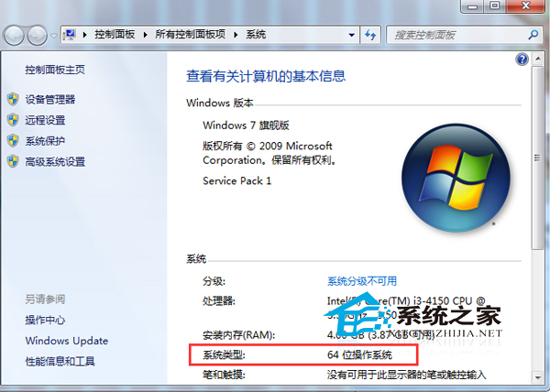Open 设备管理器 from the sidebar
Viewport: 550px width, 392px height.
tap(50, 100)
